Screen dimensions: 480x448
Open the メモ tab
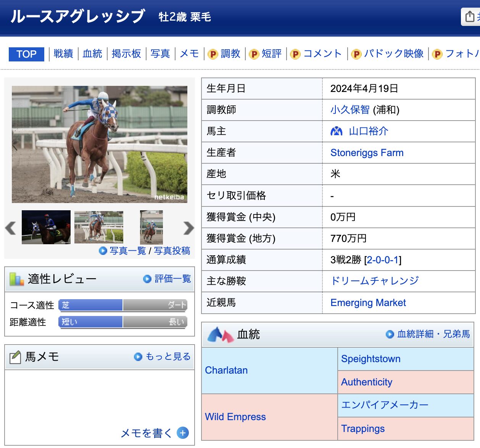(x=189, y=54)
